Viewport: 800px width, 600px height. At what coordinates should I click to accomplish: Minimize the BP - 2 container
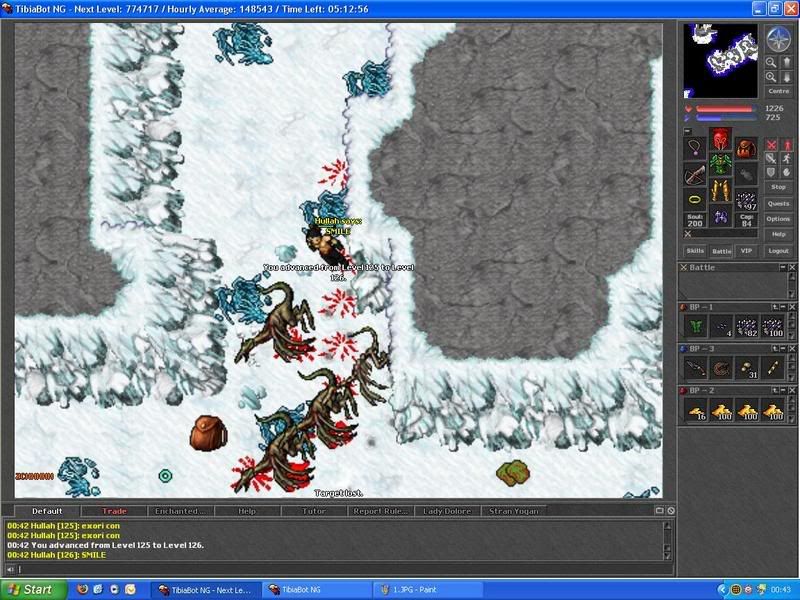click(x=783, y=390)
